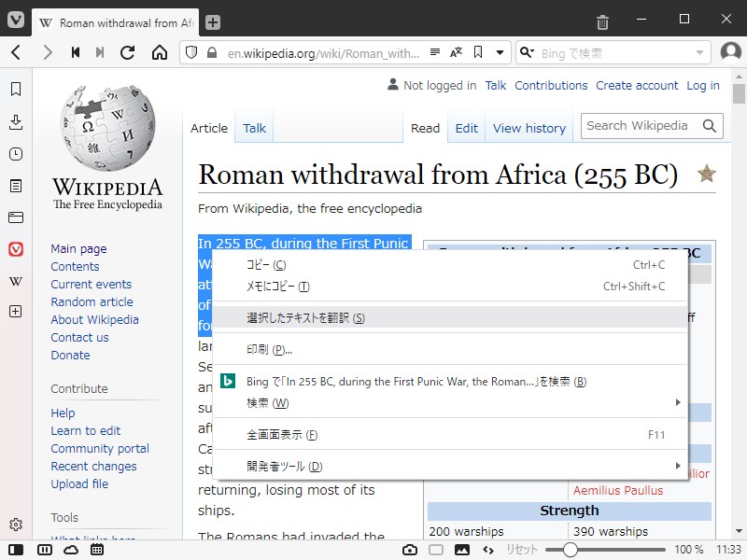
Task: Expand the 検索 (W) submenu
Action: coord(449,403)
